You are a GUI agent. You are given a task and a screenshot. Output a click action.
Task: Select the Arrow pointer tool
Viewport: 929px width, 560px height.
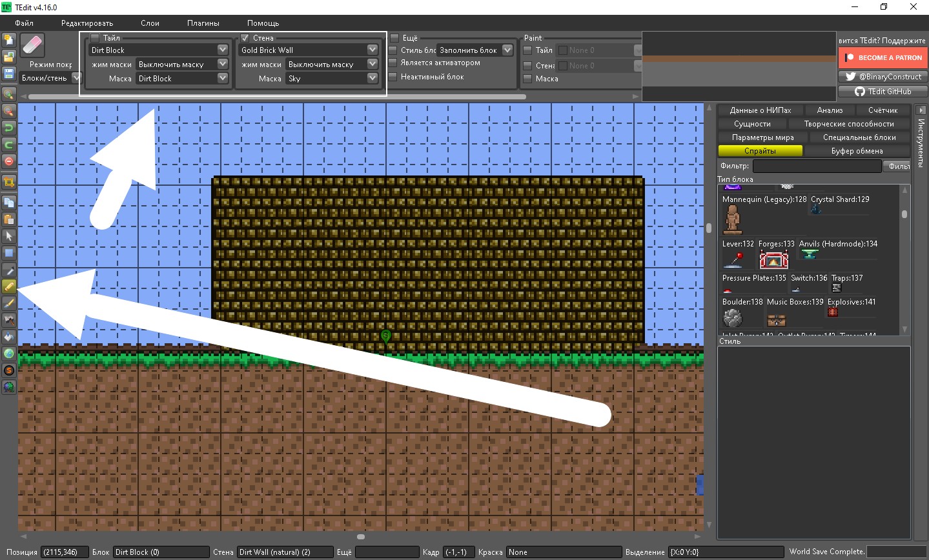pos(9,236)
